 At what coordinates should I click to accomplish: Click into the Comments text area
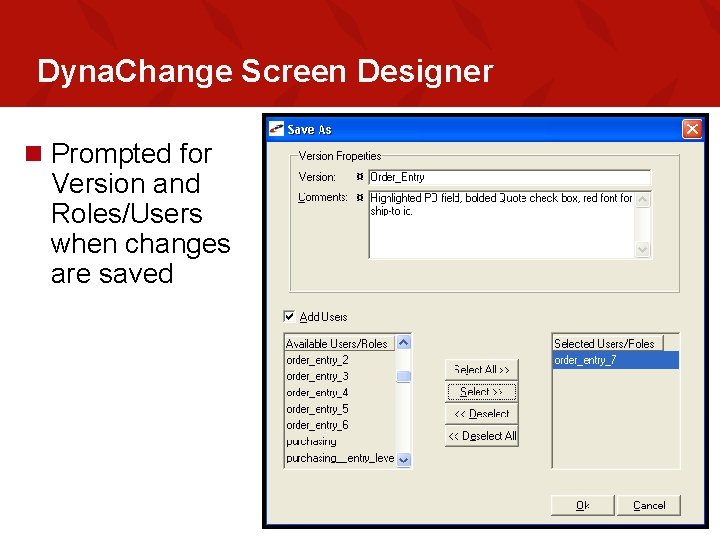click(502, 225)
